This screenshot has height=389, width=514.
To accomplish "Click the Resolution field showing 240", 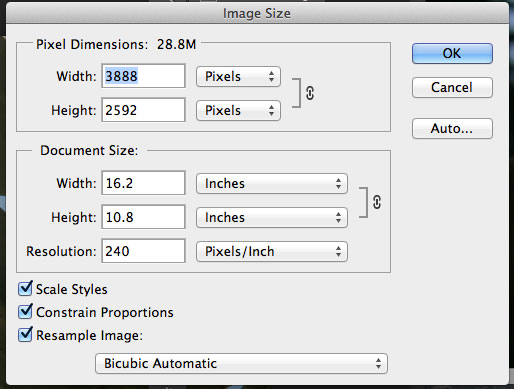I will 143,251.
